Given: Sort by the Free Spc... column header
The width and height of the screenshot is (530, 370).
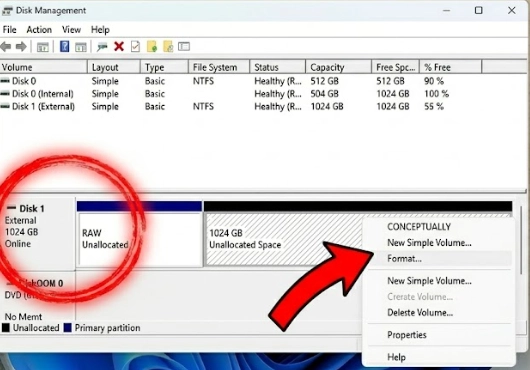Looking at the screenshot, I should click(x=396, y=67).
